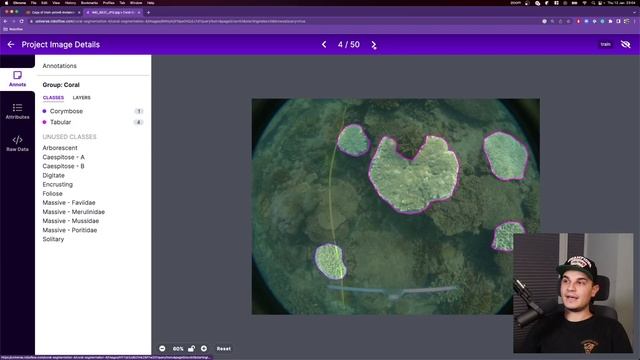Click the train split badge
The width and height of the screenshot is (640, 360).
[x=606, y=44]
